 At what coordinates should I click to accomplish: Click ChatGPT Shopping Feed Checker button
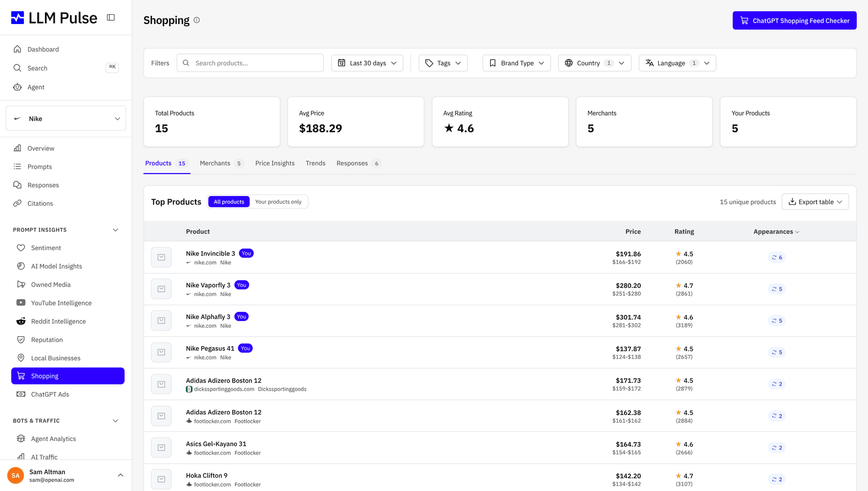click(794, 20)
